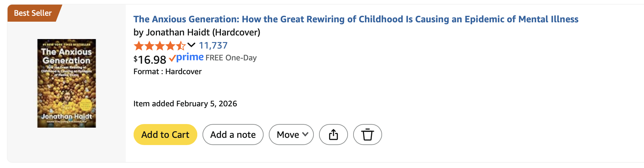This screenshot has height=168, width=644.
Task: Open the Move dropdown
Action: click(291, 135)
